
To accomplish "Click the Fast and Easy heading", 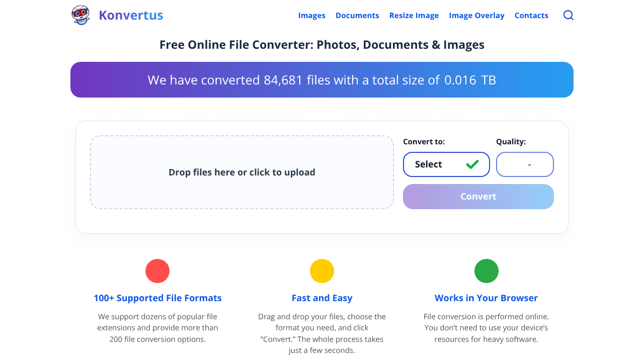I will [x=322, y=298].
